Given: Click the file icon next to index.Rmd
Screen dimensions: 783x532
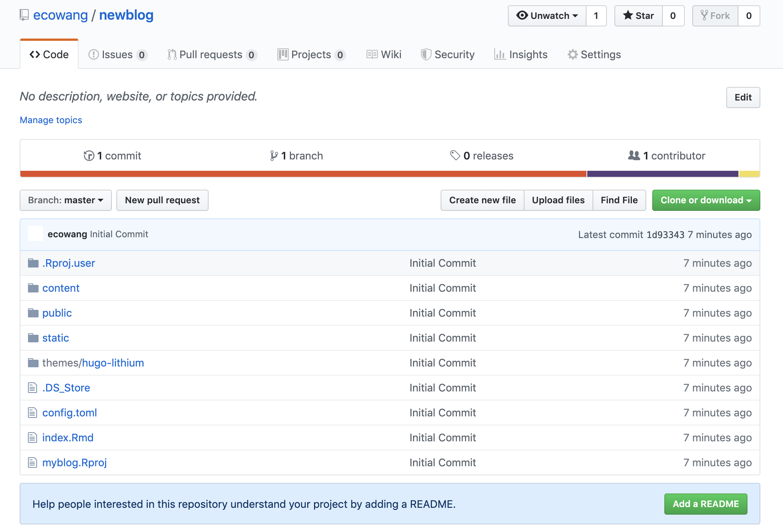Looking at the screenshot, I should pyautogui.click(x=32, y=438).
